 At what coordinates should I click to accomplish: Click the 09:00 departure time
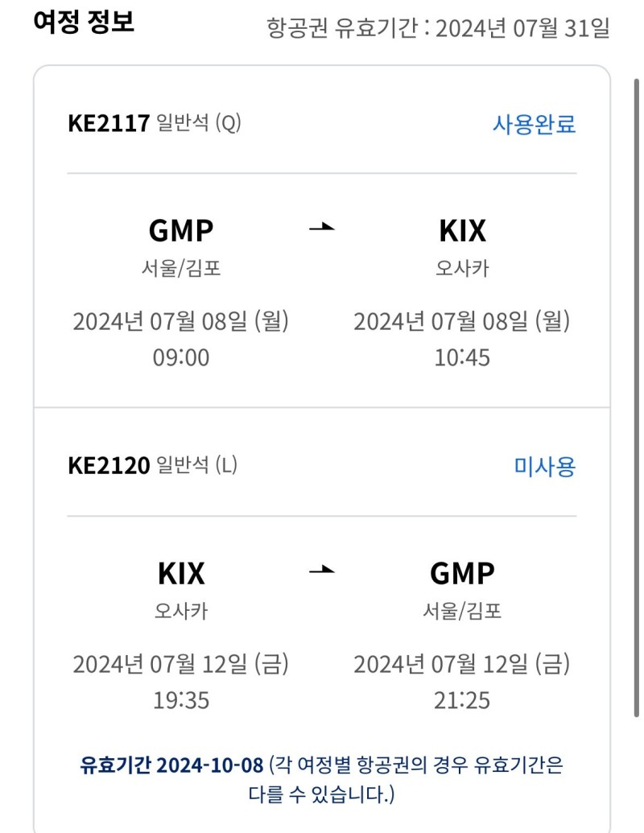[x=181, y=357]
